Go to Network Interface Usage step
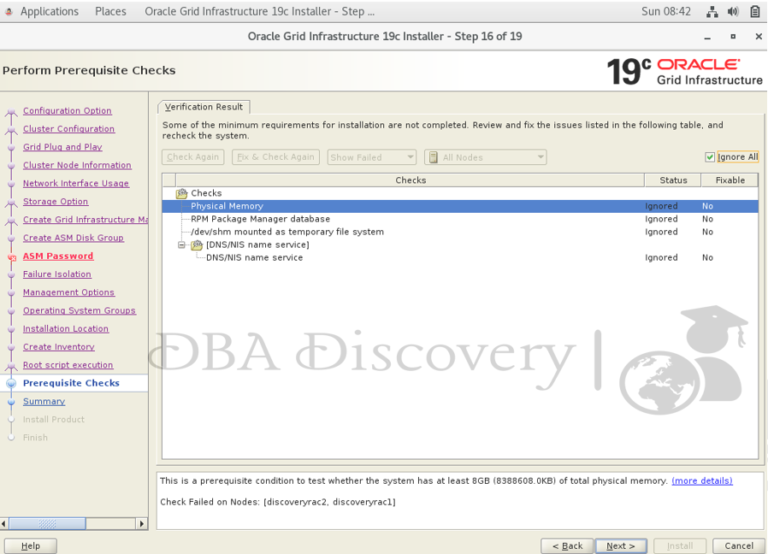768x554 pixels. point(76,183)
